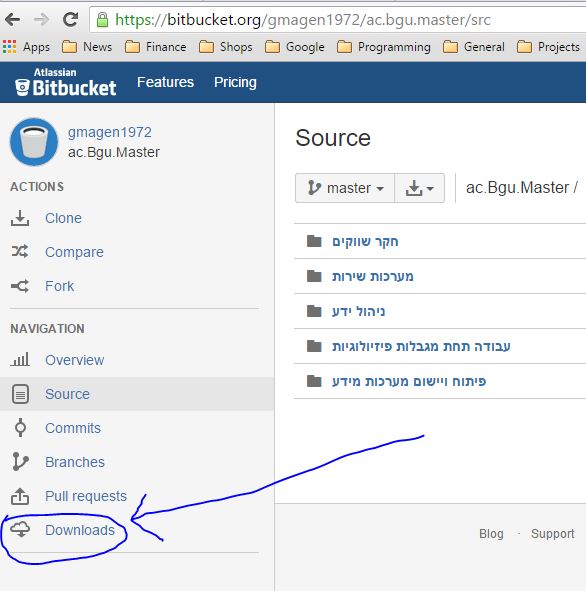Click the Compare shuffle icon
The height and width of the screenshot is (591, 586).
[20, 251]
